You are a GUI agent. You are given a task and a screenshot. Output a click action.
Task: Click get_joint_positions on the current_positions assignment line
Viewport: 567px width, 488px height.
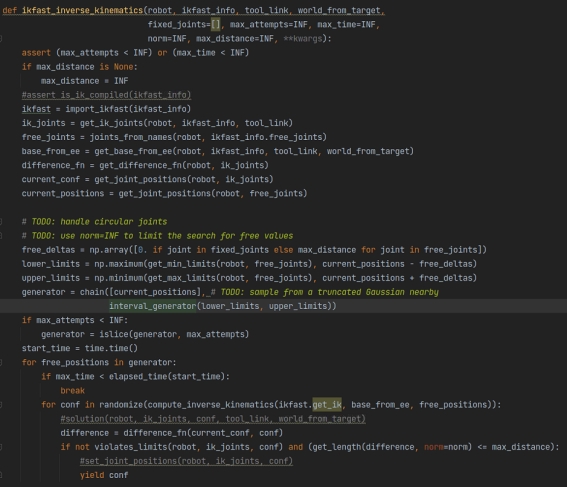coord(165,194)
